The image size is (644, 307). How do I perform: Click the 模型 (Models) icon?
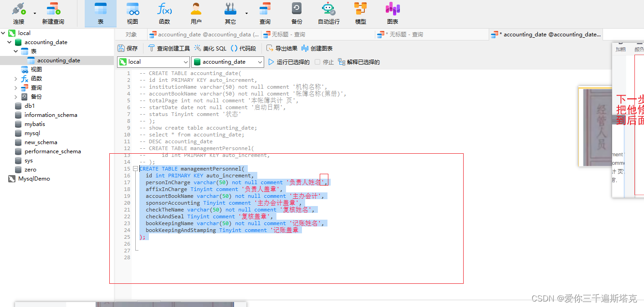tap(360, 13)
